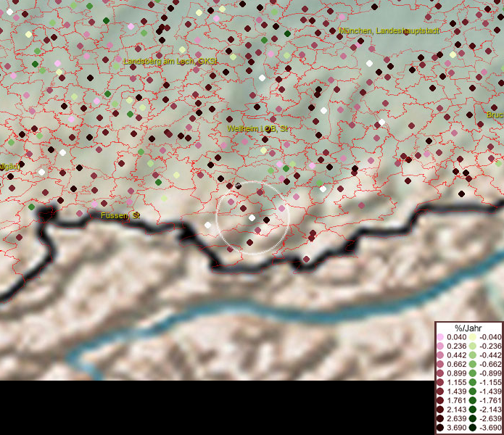
Task: Click the legend value 0.236
Action: [x=456, y=346]
